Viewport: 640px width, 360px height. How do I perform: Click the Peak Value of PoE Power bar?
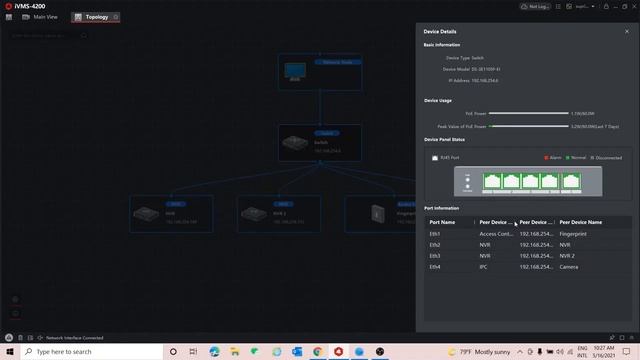[x=529, y=126]
